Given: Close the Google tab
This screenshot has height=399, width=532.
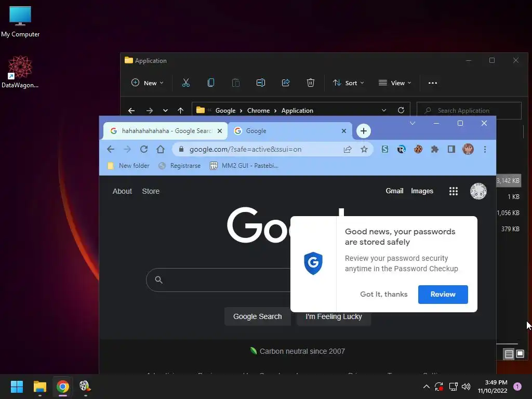Looking at the screenshot, I should [344, 131].
